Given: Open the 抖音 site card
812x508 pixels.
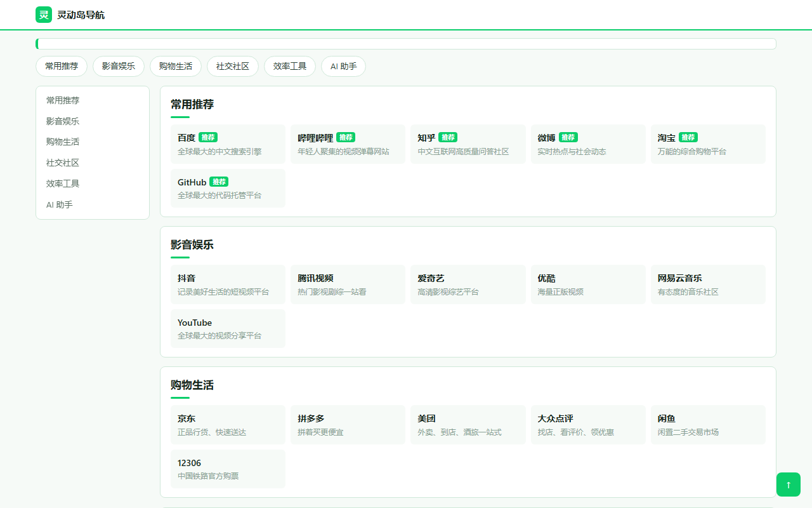Looking at the screenshot, I should [228, 284].
